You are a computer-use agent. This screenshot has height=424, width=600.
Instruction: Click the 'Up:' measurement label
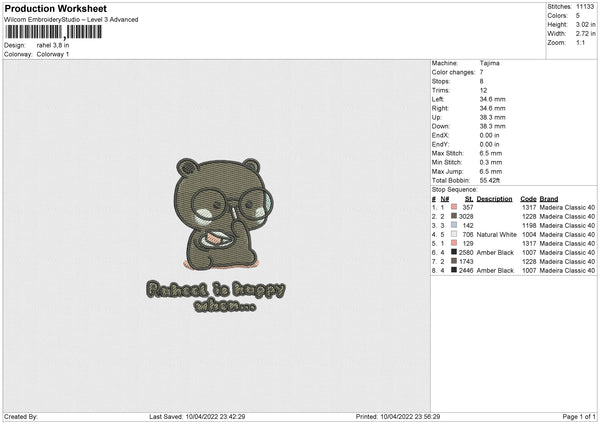point(437,117)
